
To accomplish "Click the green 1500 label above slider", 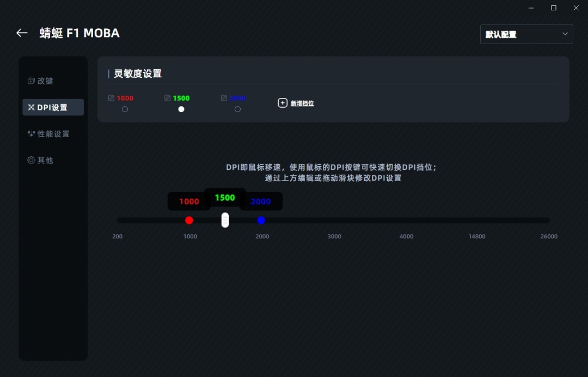I will point(225,197).
